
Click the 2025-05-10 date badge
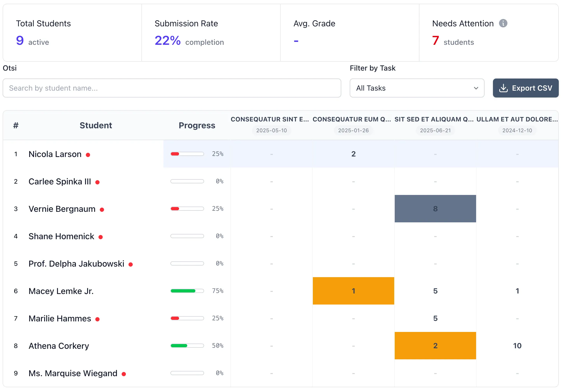[x=271, y=130]
